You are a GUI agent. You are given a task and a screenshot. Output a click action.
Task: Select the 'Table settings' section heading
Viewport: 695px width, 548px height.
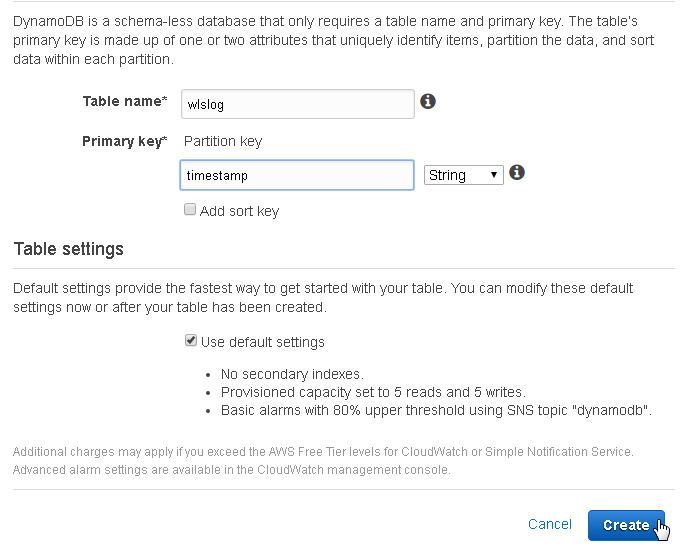(69, 249)
